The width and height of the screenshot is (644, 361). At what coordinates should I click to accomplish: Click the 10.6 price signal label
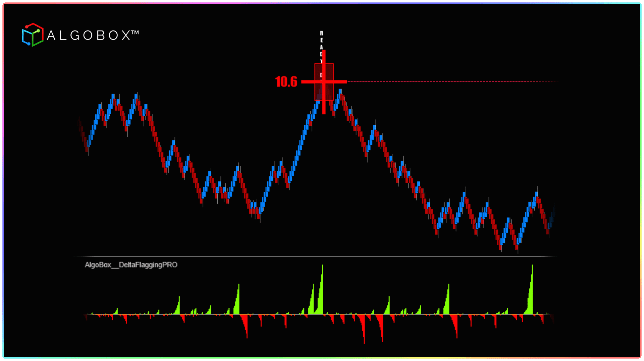coord(287,81)
